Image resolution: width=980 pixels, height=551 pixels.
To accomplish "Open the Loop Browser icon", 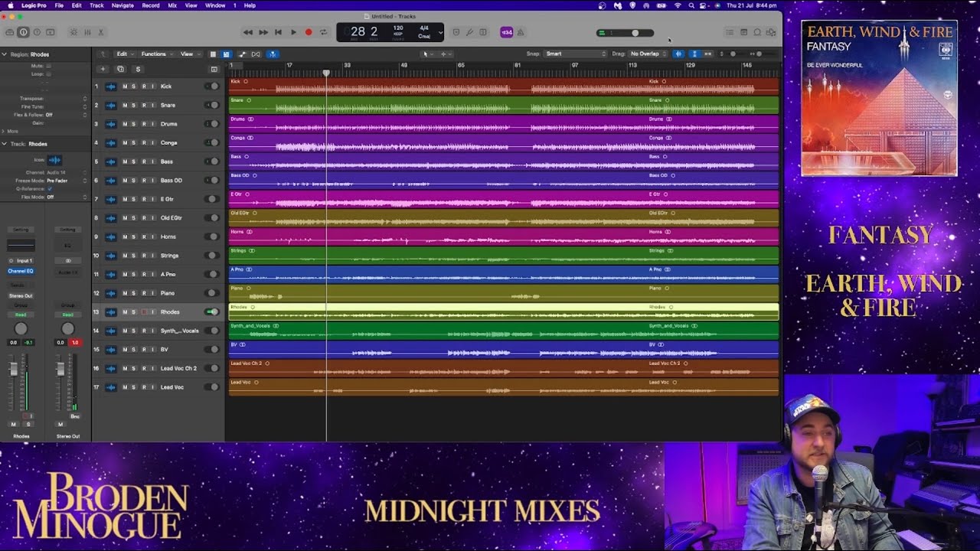I will 757,32.
